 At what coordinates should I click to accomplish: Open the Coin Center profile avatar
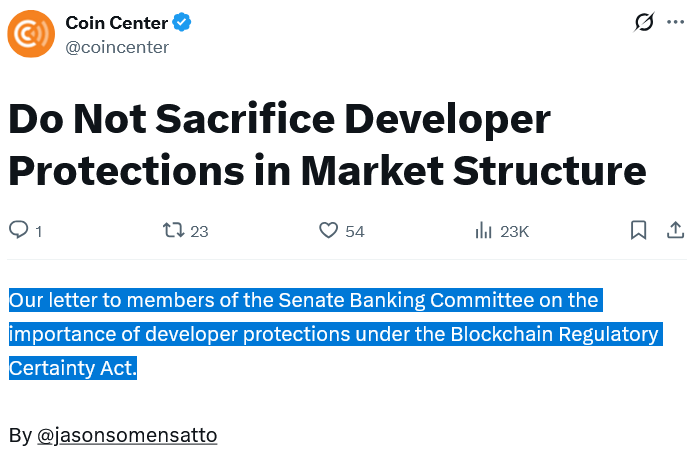(31, 34)
